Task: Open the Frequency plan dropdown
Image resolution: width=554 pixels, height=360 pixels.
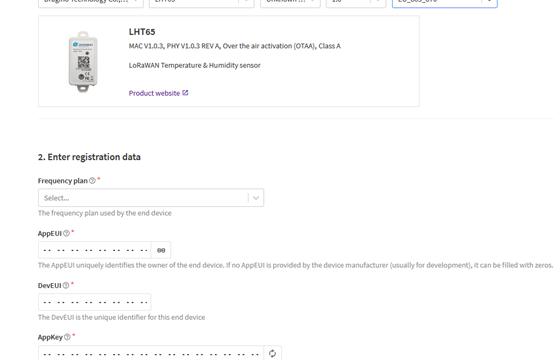Action: tap(151, 198)
